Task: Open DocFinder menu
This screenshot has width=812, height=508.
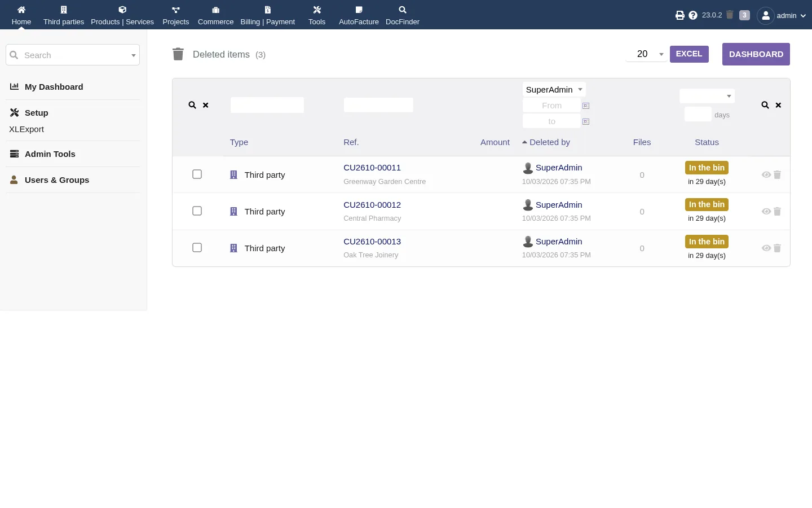Action: click(x=403, y=15)
